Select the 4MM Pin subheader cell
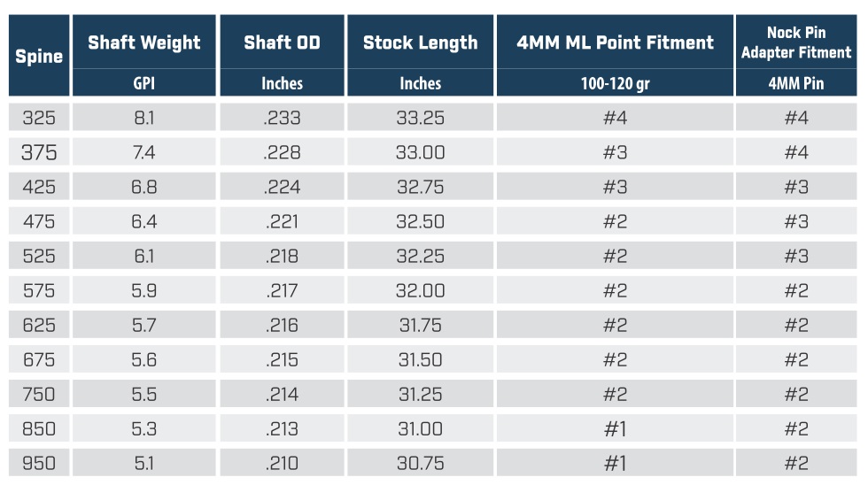Image resolution: width=868 pixels, height=485 pixels. (796, 83)
